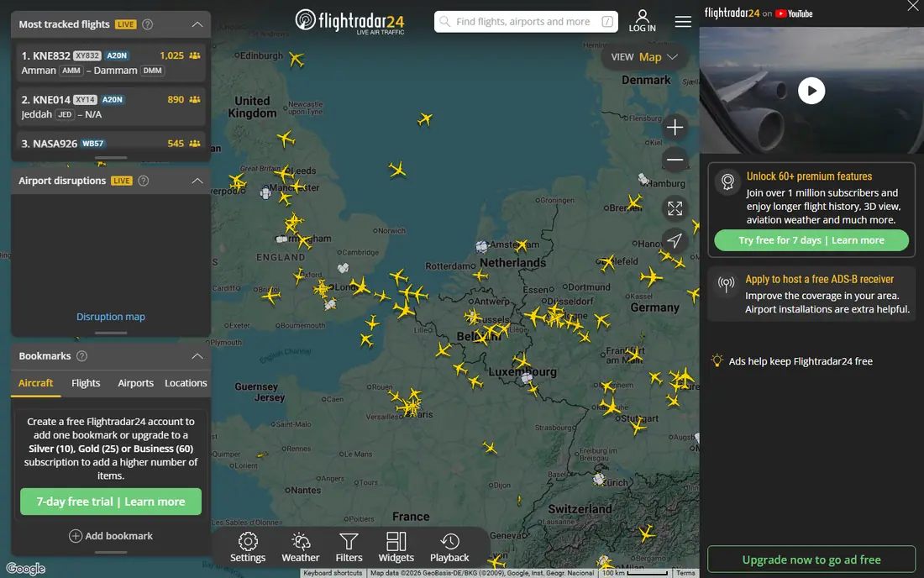The width and height of the screenshot is (924, 578).
Task: Show help icon next to Bookmarks
Action: pos(82,356)
